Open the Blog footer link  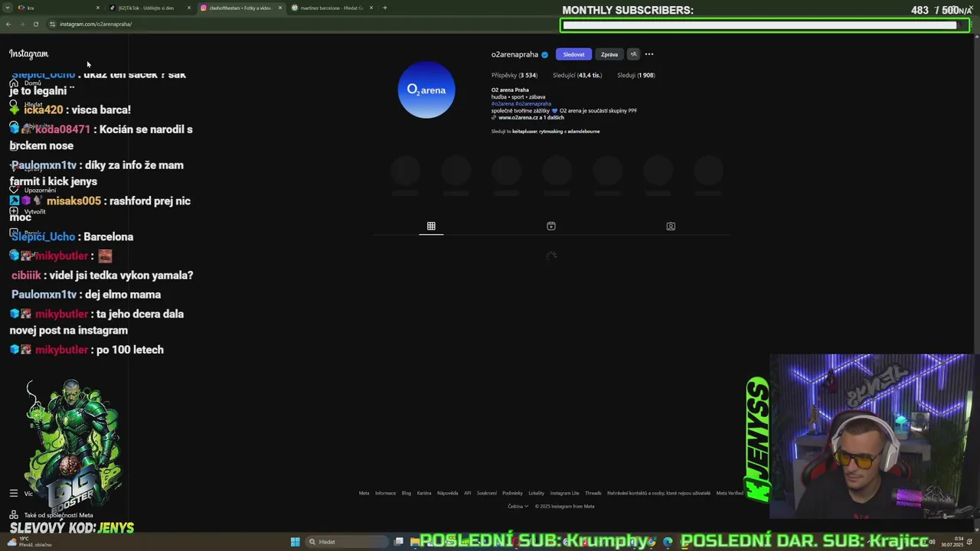pyautogui.click(x=407, y=493)
